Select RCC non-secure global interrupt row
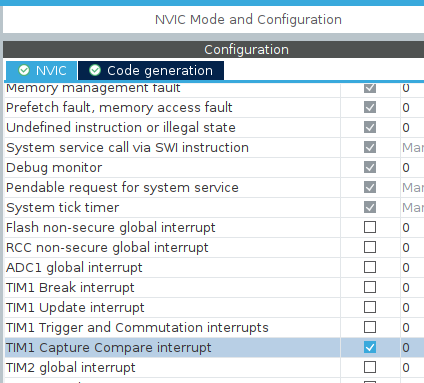The height and width of the screenshot is (383, 424). (214, 247)
